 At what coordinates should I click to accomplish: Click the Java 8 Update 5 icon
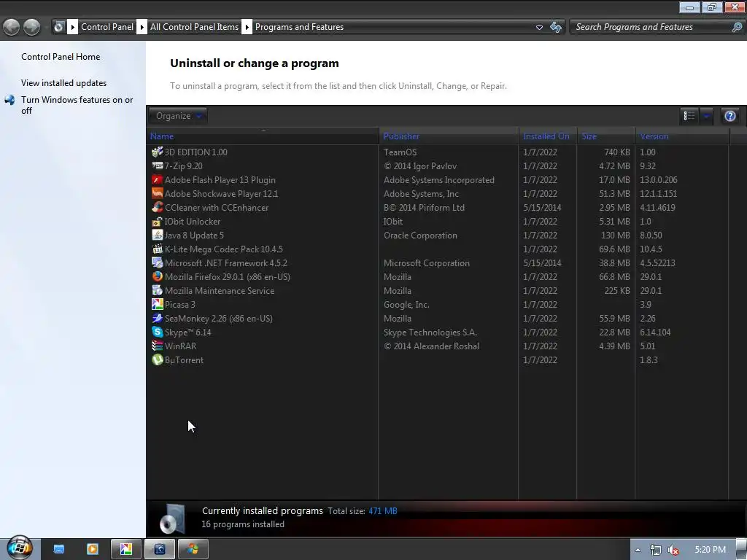[x=158, y=236]
